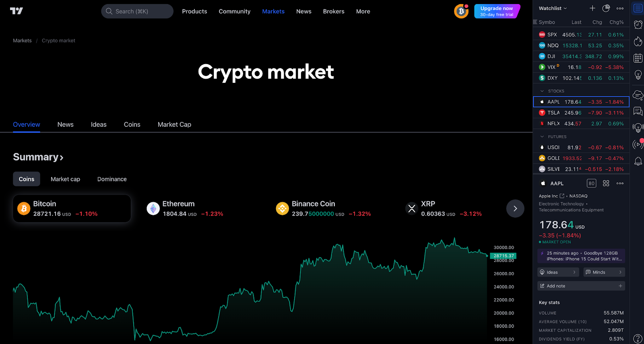This screenshot has width=644, height=344.
Task: Switch summary to Dominance view
Action: (112, 179)
